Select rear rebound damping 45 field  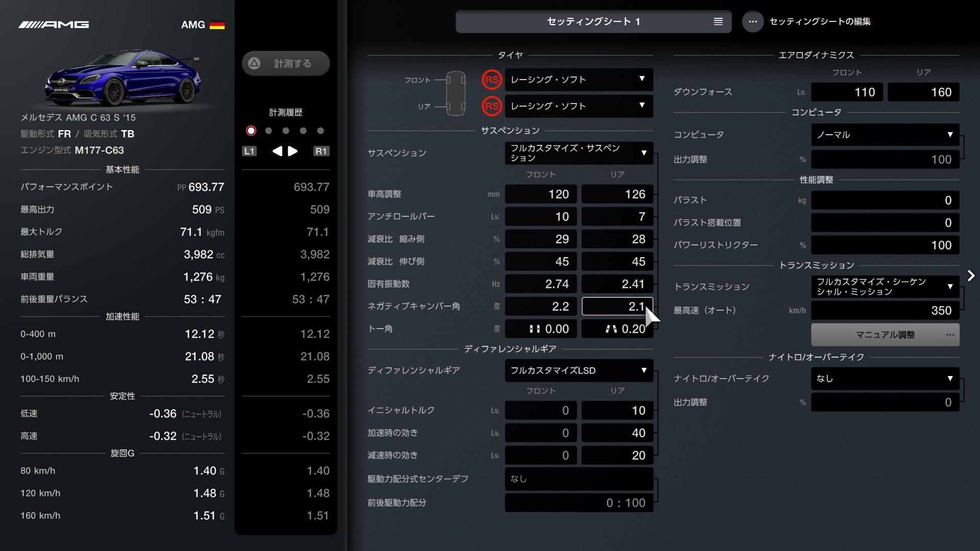(618, 262)
